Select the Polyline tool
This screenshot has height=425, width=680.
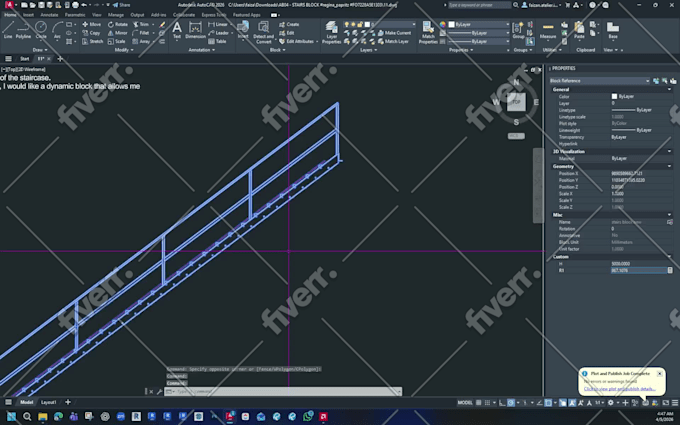pyautogui.click(x=23, y=29)
